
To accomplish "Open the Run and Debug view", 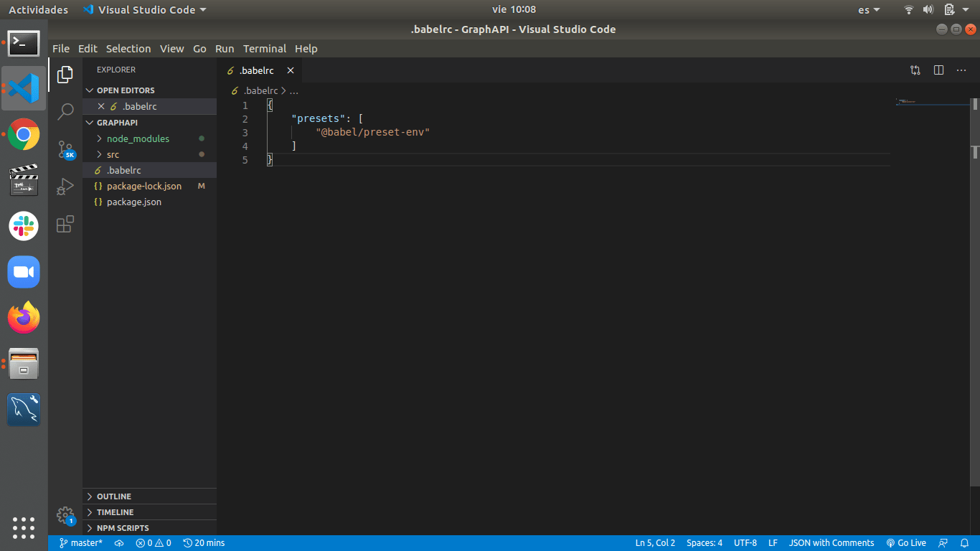I will [x=65, y=187].
